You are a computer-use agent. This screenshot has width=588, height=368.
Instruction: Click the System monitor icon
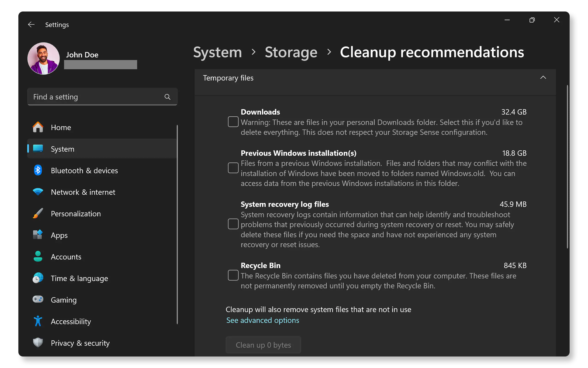point(38,149)
